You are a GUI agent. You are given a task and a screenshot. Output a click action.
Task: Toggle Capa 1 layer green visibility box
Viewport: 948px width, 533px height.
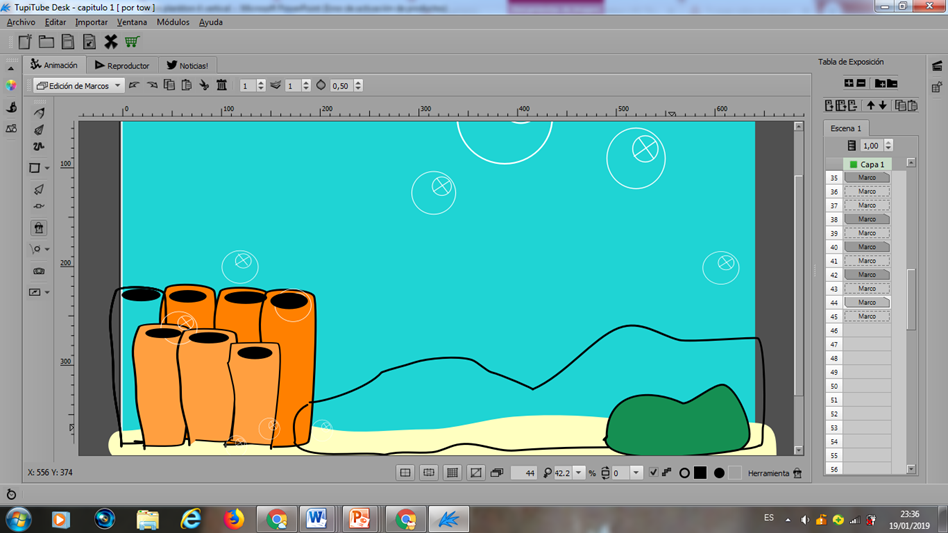(853, 164)
